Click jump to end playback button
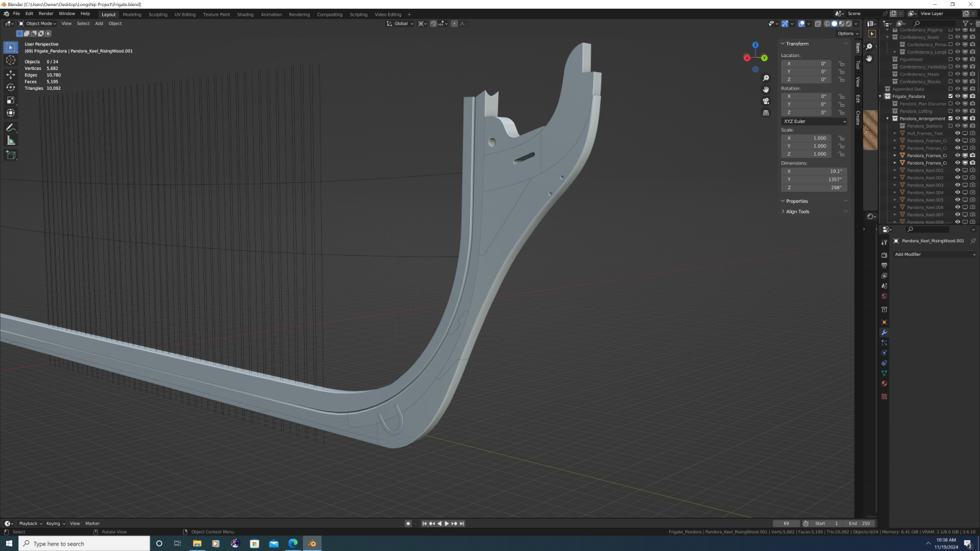 [x=462, y=523]
